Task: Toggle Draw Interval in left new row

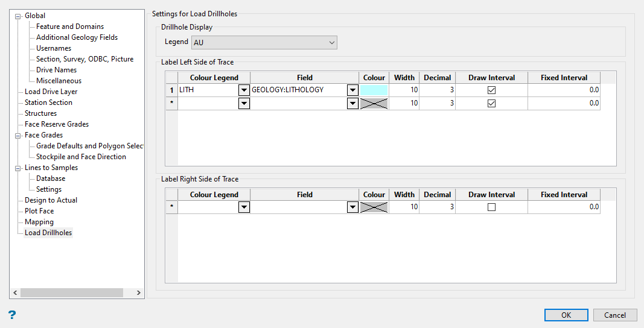Action: coord(491,103)
